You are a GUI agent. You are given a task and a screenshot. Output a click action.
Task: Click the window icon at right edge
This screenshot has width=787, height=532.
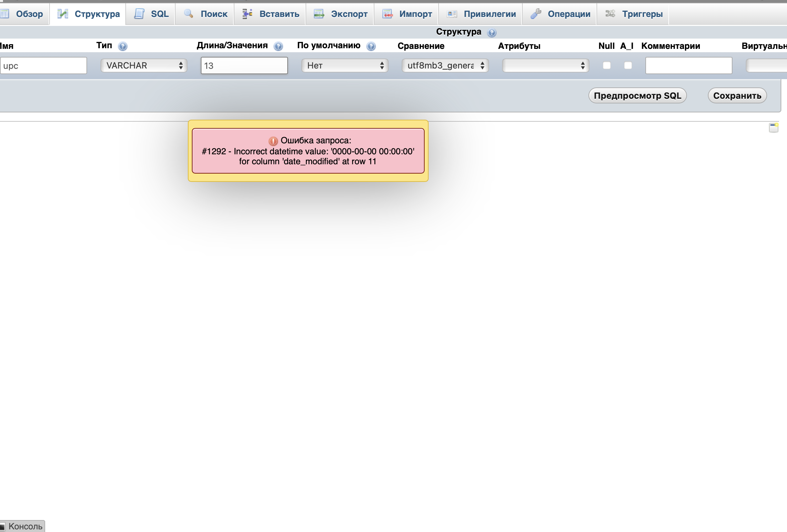(x=773, y=128)
